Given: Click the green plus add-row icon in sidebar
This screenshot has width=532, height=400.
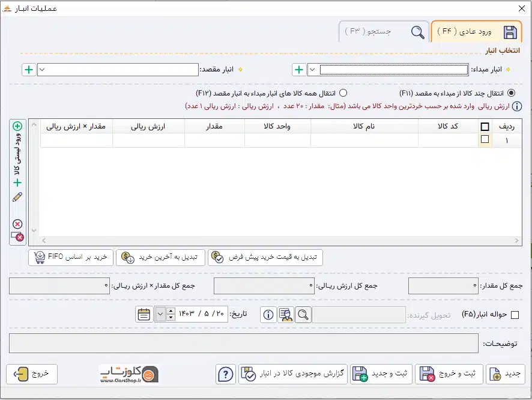Looking at the screenshot, I should pos(17,183).
